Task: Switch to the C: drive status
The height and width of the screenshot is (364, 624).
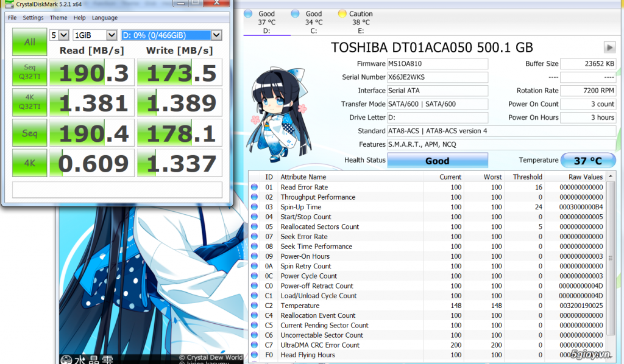Action: 313,22
